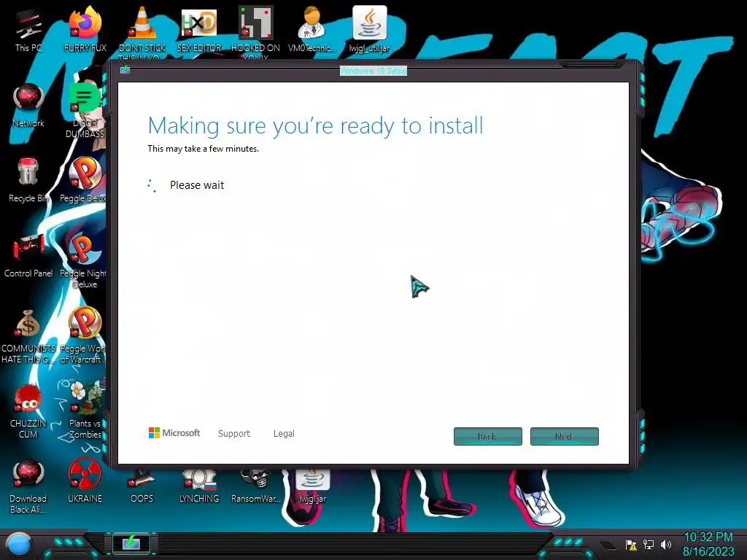Screen dimensions: 747x560
Task: Open the volume speaker tray icon
Action: click(x=666, y=544)
